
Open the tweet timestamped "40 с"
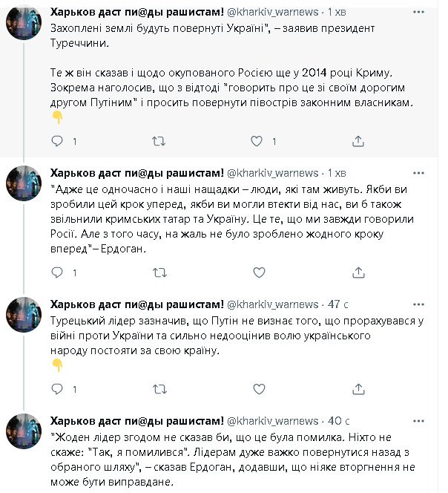click(x=338, y=419)
